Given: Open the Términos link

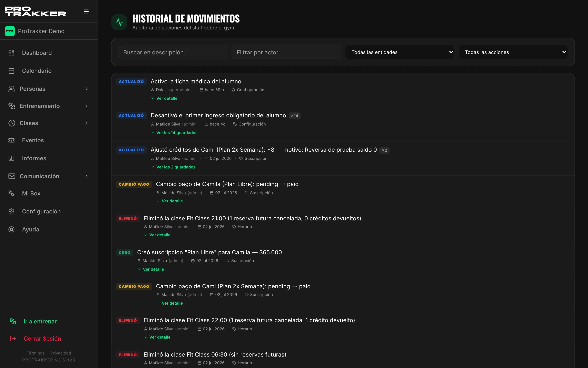Looking at the screenshot, I should [36, 353].
